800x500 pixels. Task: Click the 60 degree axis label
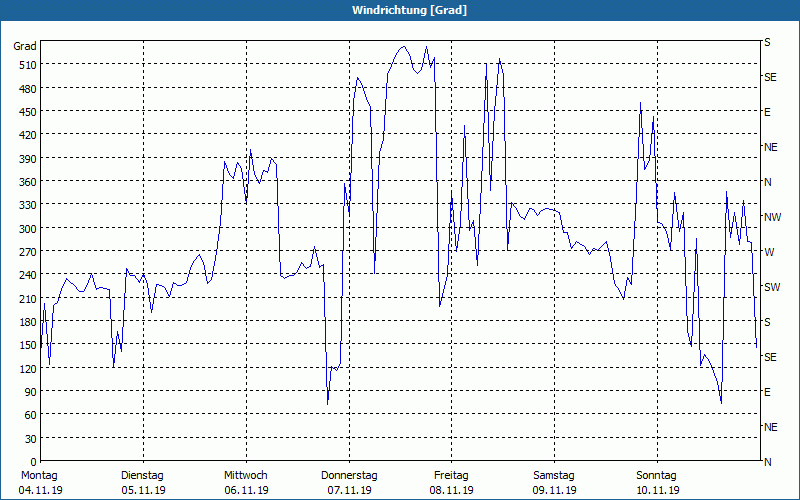tap(31, 415)
